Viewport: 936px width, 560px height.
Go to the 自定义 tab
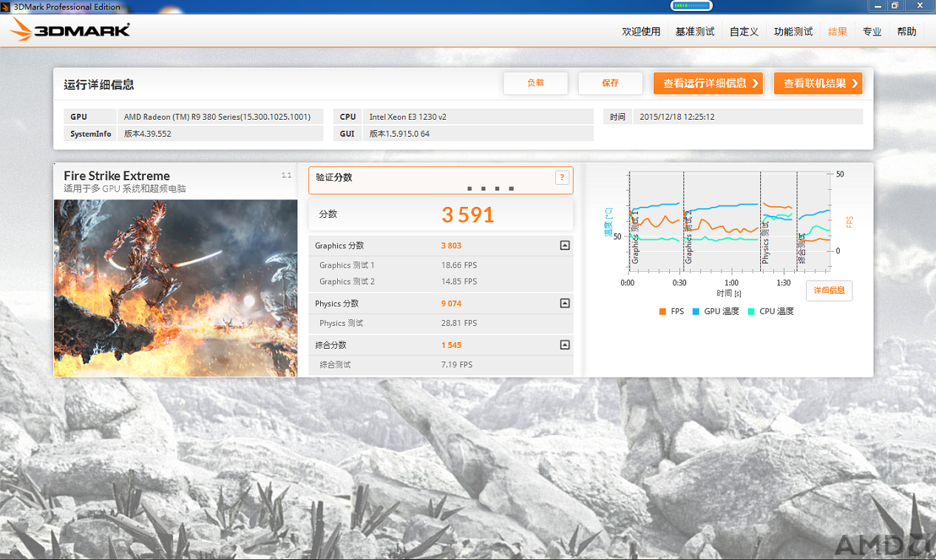744,32
